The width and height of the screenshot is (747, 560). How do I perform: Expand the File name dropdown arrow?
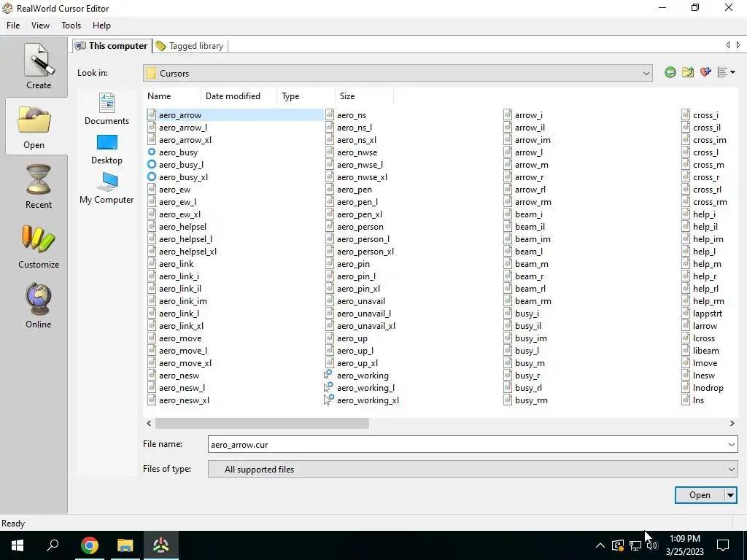click(731, 444)
